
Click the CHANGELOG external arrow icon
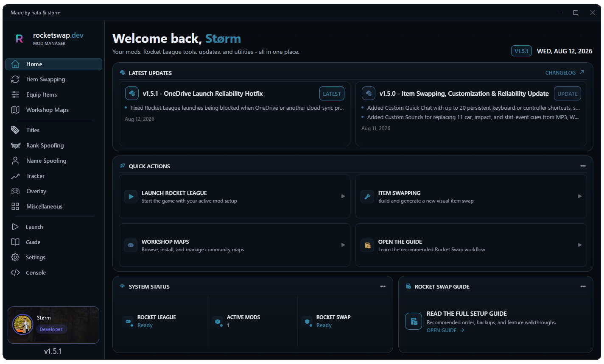(x=582, y=72)
